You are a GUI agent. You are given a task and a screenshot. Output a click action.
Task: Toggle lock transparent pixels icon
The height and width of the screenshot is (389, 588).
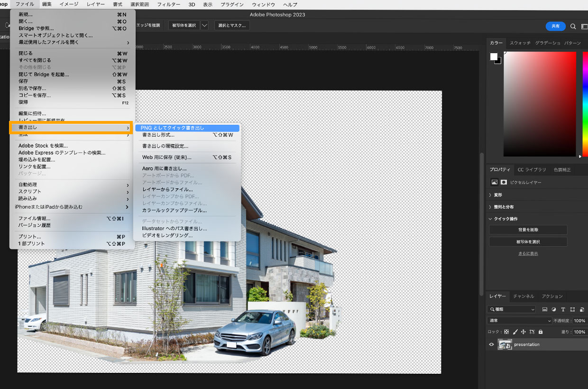pyautogui.click(x=506, y=332)
